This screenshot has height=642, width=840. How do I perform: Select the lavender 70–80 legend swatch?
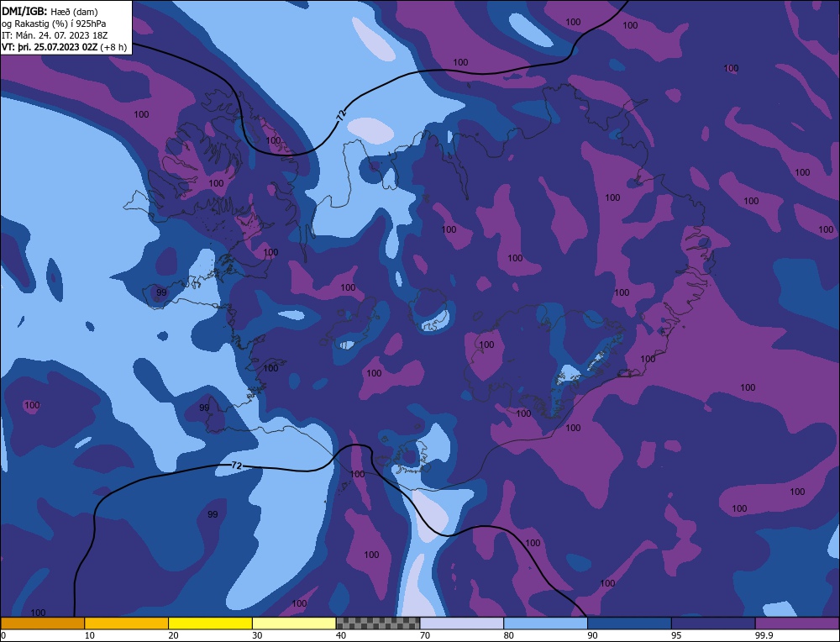pyautogui.click(x=462, y=623)
